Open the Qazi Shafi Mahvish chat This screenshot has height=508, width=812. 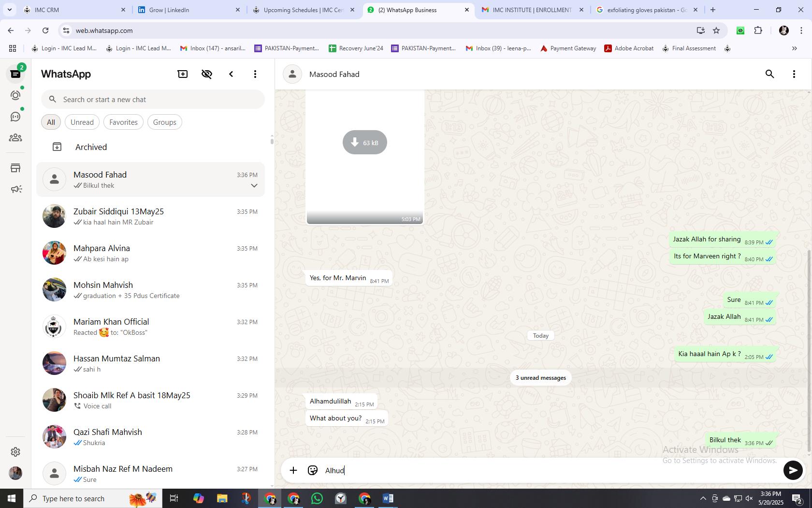(x=150, y=437)
